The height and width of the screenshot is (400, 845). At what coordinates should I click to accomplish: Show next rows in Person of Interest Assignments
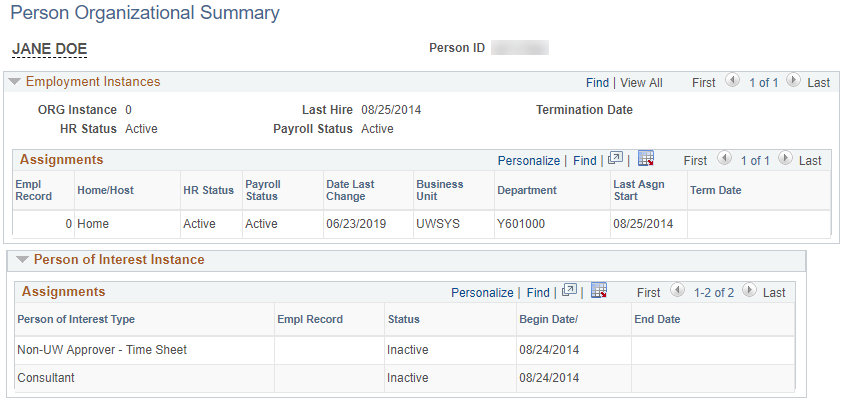tap(749, 291)
